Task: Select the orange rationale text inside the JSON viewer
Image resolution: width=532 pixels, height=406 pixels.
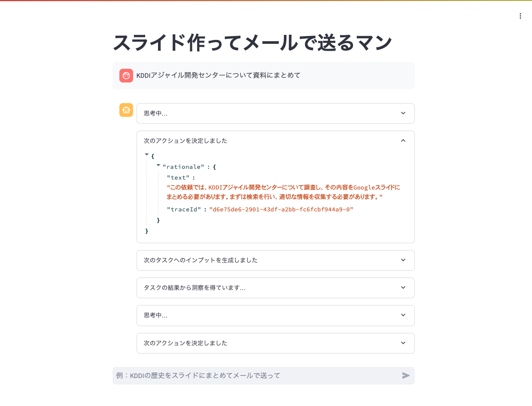Action: tap(283, 193)
